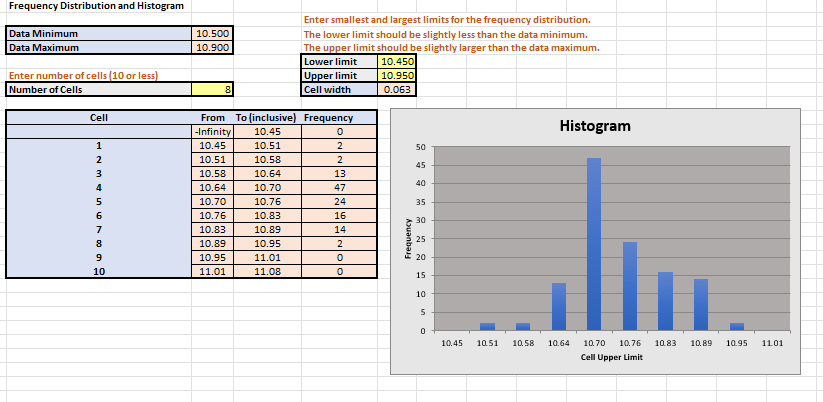The image size is (823, 402).
Task: Select the histogram bar at 10.64
Action: point(558,306)
